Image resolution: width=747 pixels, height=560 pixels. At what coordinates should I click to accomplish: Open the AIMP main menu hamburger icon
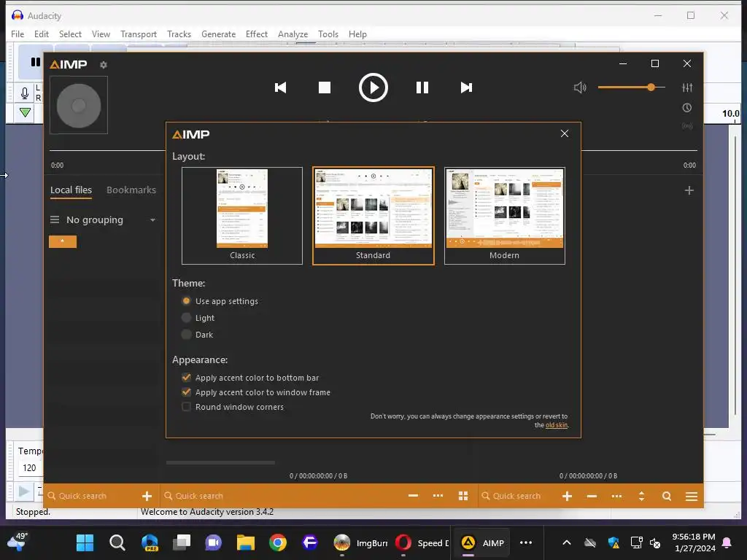pyautogui.click(x=692, y=496)
